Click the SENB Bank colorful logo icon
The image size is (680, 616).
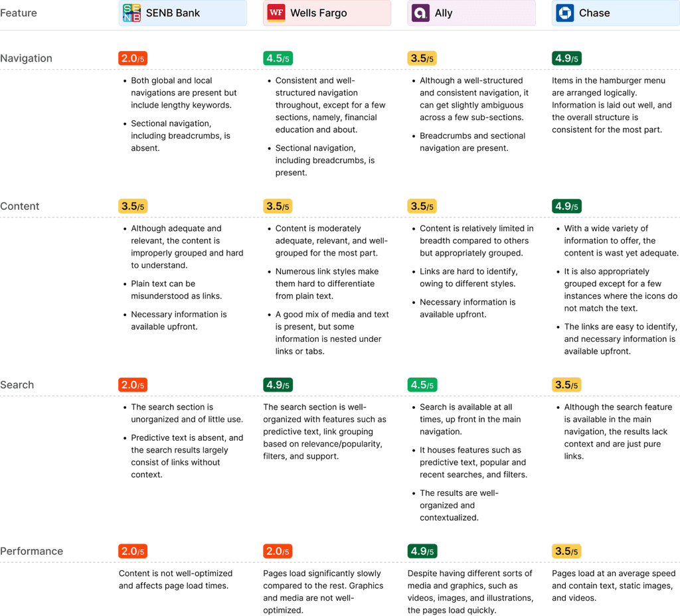click(132, 13)
